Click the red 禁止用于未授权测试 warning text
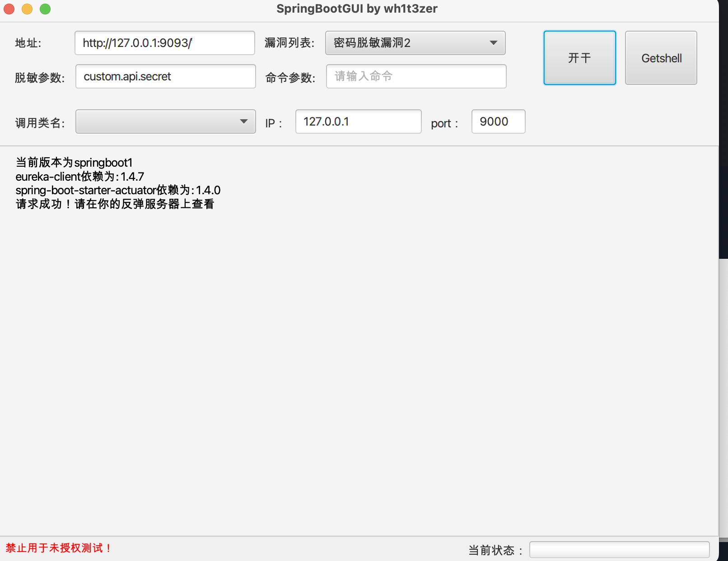 click(x=59, y=548)
